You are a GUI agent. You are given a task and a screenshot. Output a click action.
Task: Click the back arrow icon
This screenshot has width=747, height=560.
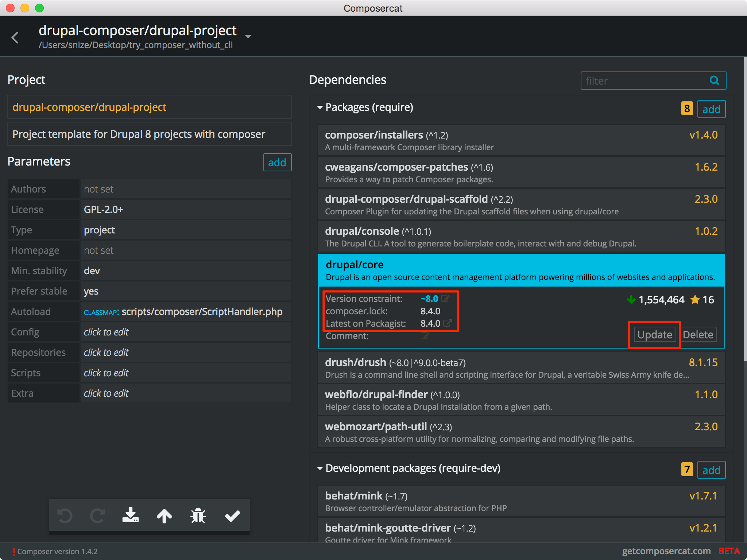15,37
